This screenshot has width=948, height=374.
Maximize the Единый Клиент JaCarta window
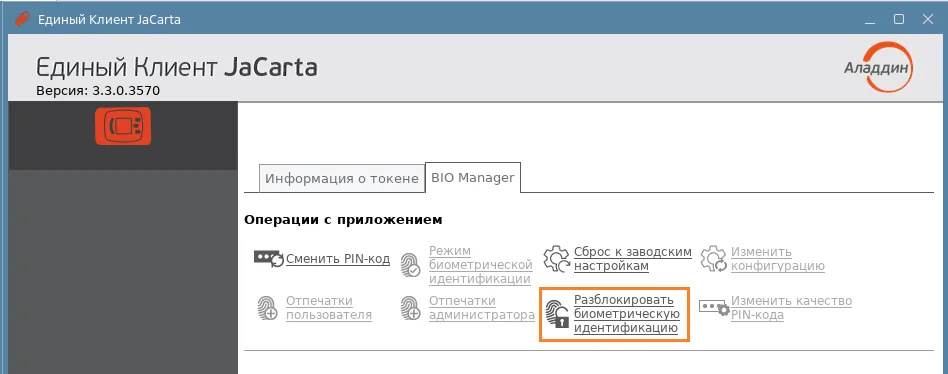[899, 19]
